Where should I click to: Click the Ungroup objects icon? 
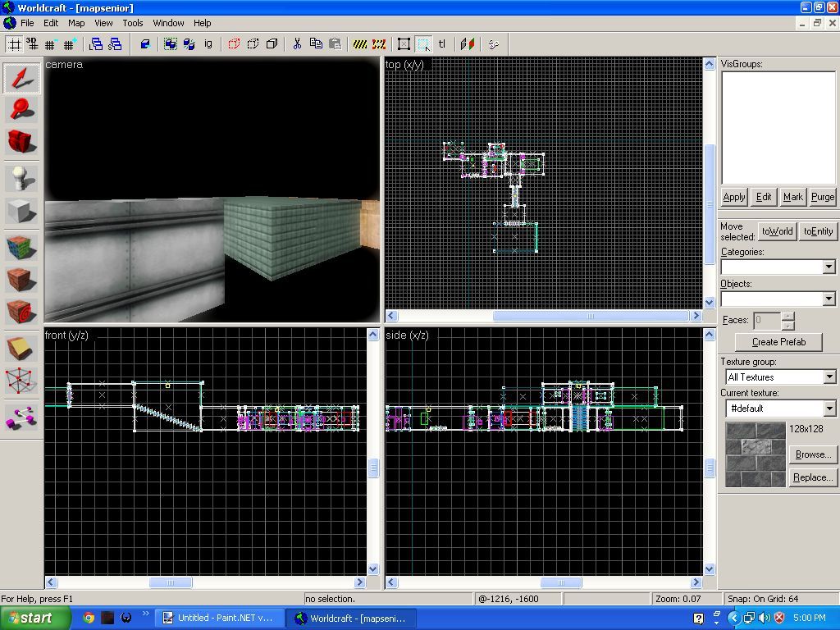[189, 44]
